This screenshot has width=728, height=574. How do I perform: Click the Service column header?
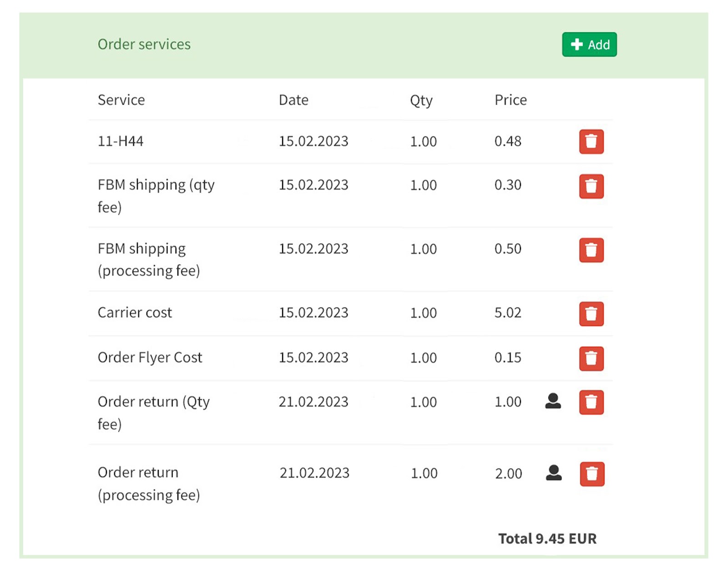[121, 100]
